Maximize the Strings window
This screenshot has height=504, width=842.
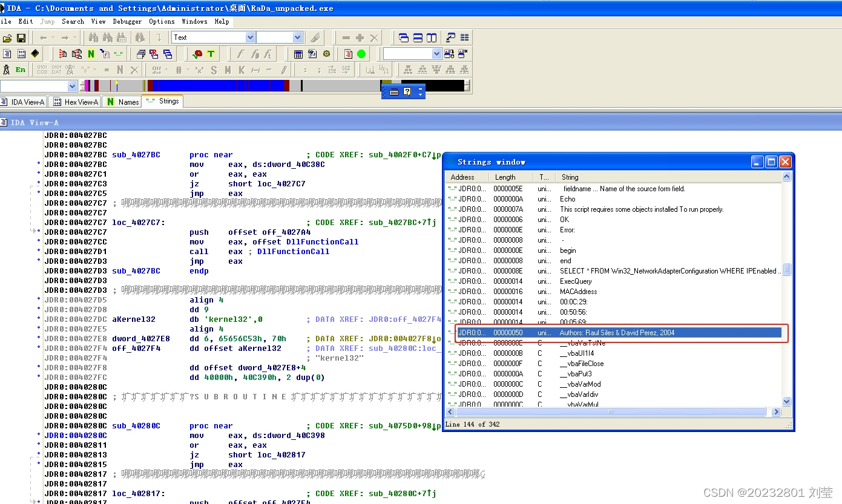tap(771, 162)
